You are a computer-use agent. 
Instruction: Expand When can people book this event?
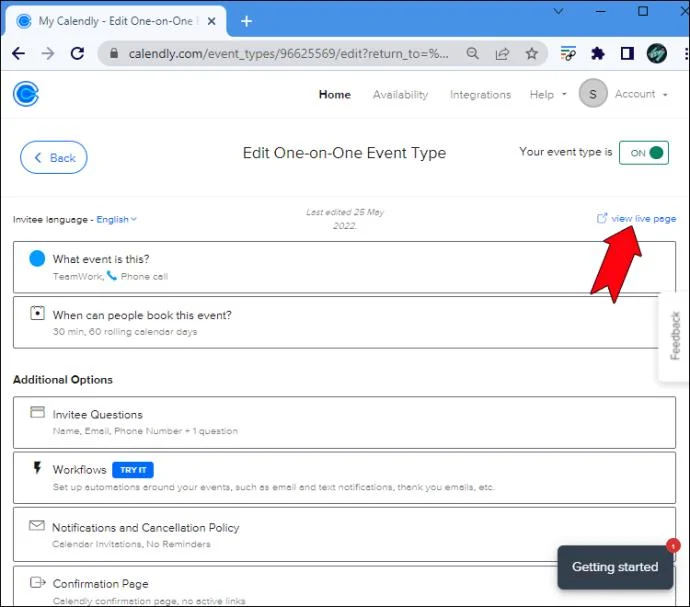[x=344, y=322]
